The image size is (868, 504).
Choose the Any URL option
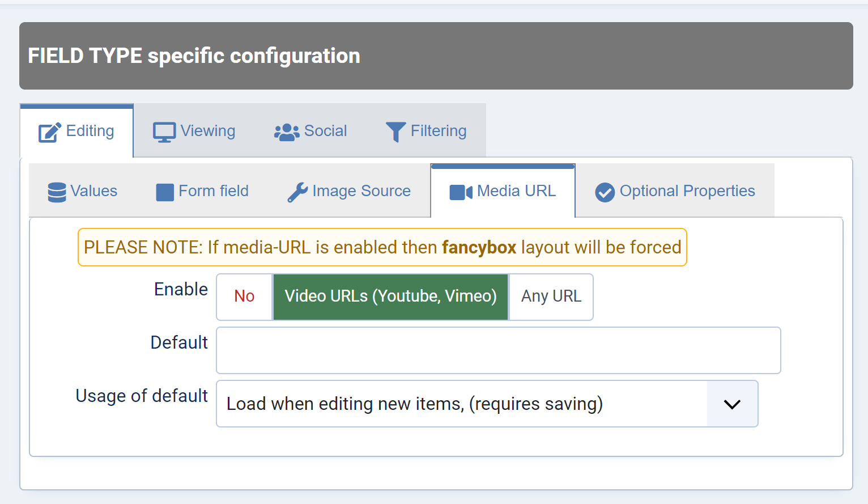coord(551,297)
